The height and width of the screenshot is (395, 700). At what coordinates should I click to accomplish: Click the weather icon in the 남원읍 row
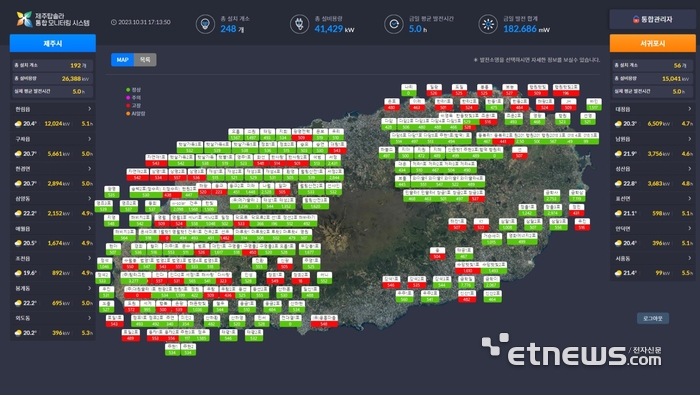tap(618, 154)
